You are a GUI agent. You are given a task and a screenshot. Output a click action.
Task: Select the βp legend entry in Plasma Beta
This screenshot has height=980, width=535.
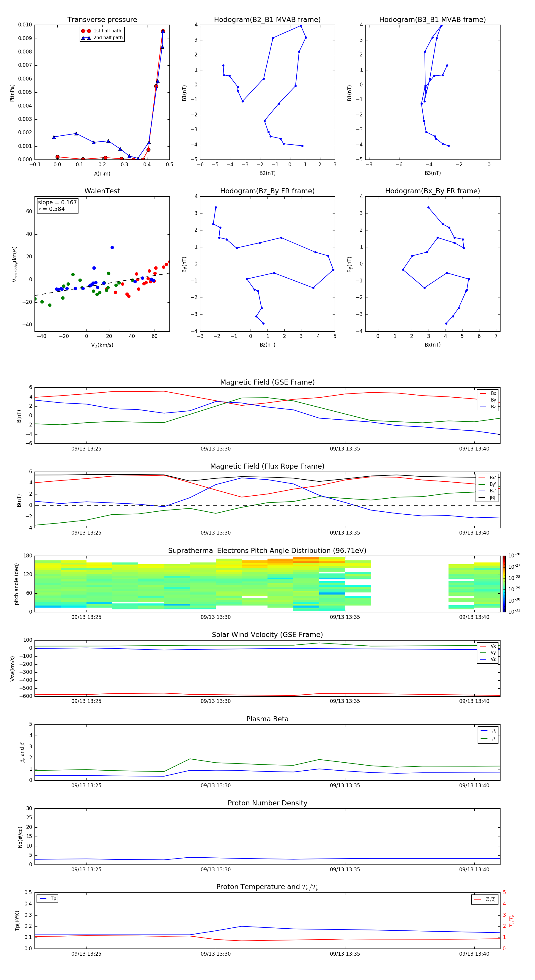(x=488, y=731)
